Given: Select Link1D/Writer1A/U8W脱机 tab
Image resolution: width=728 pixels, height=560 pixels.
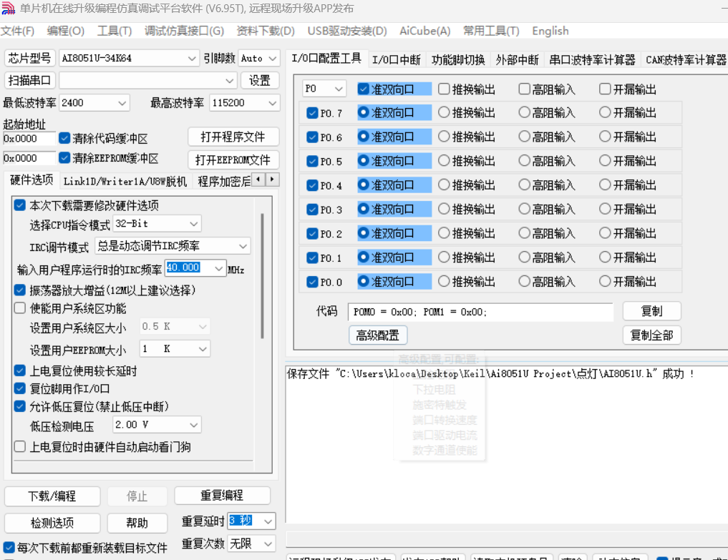Looking at the screenshot, I should (x=125, y=182).
